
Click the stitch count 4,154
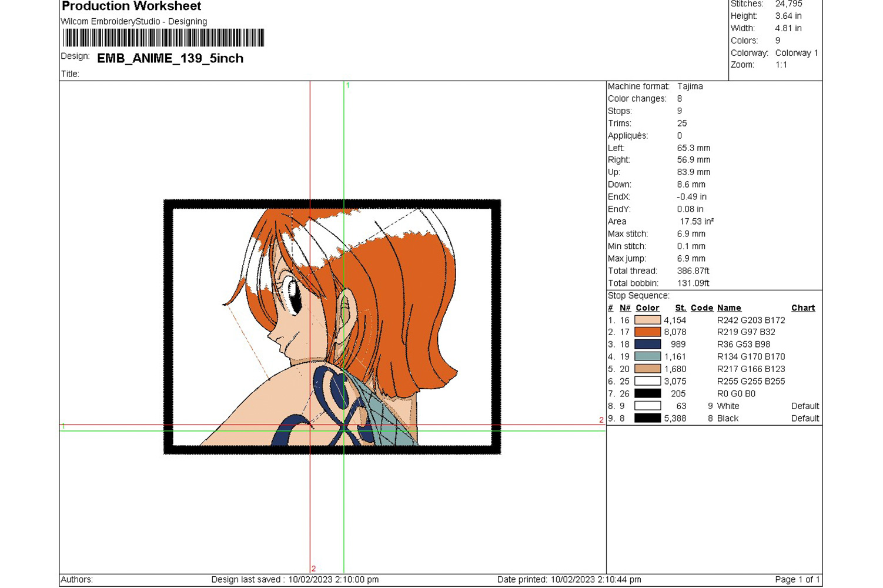(x=675, y=320)
